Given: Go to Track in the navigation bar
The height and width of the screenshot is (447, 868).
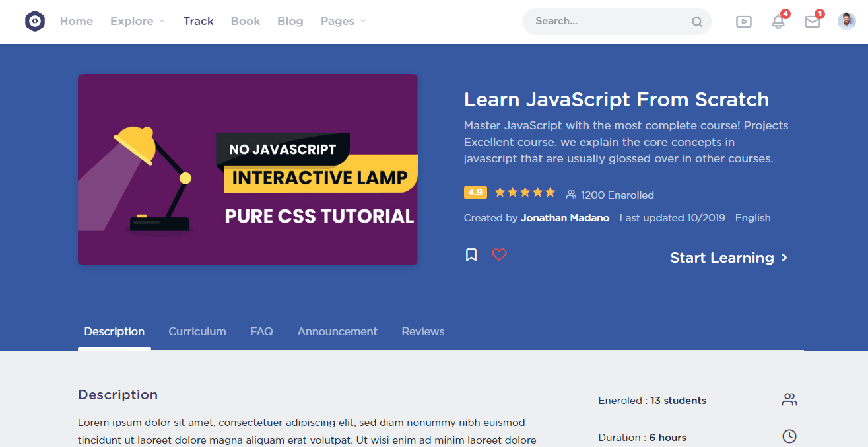Looking at the screenshot, I should [x=198, y=21].
